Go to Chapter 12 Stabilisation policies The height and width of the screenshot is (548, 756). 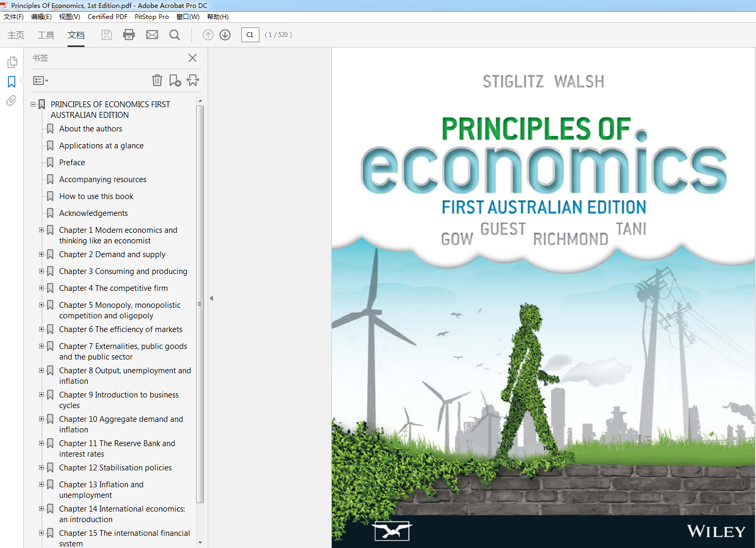click(115, 468)
